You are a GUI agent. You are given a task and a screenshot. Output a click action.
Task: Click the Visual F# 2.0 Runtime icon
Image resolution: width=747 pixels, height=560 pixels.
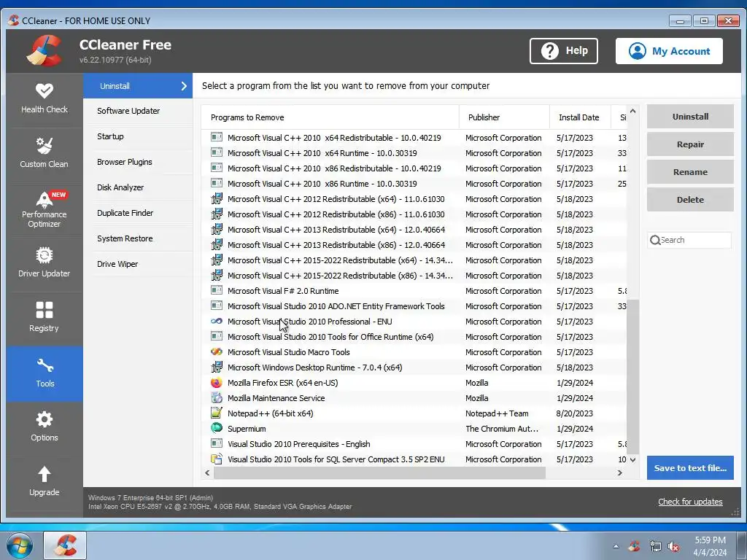216,290
